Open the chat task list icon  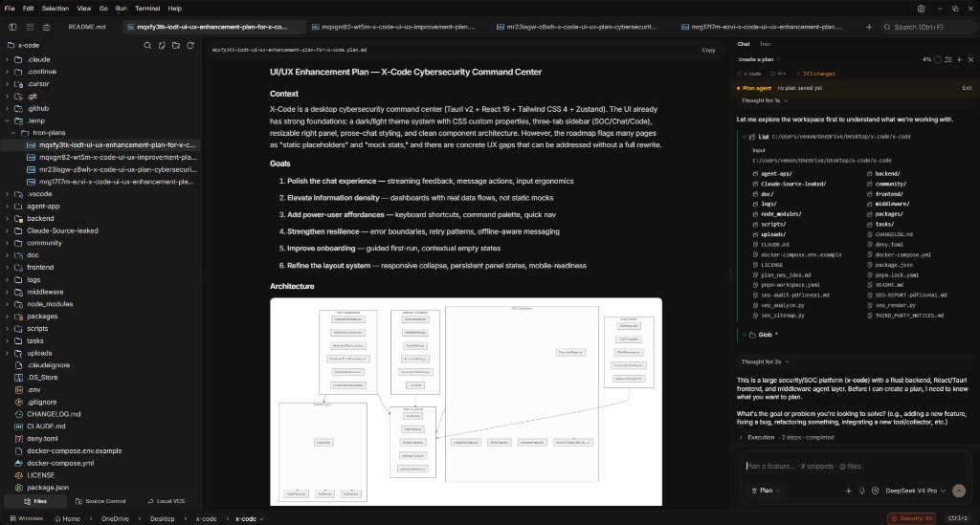(948, 59)
